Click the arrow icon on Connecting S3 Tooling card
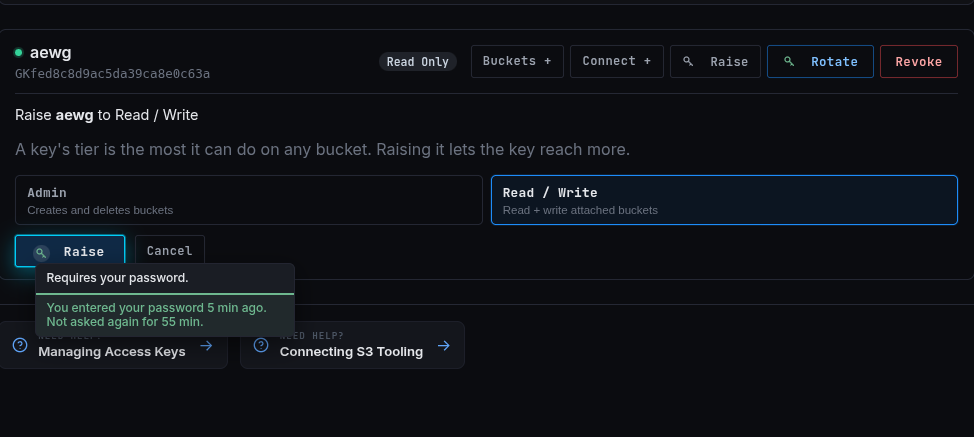 tap(444, 346)
